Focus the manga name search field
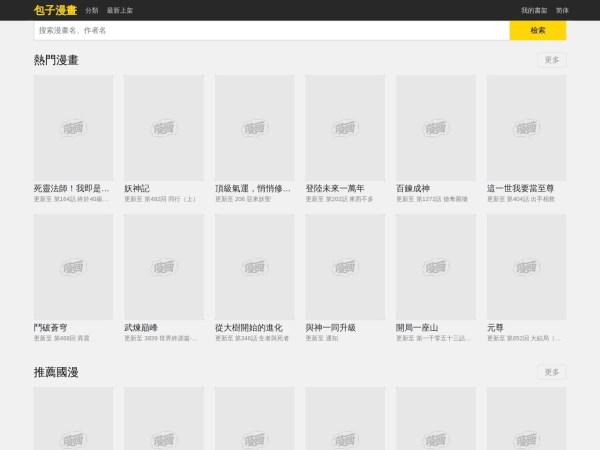600x450 pixels. (271, 31)
